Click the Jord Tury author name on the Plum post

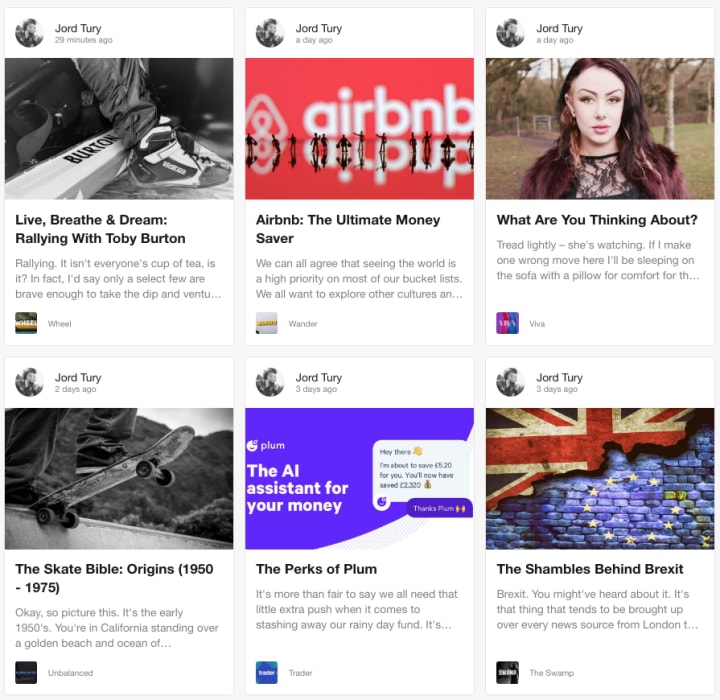[319, 378]
